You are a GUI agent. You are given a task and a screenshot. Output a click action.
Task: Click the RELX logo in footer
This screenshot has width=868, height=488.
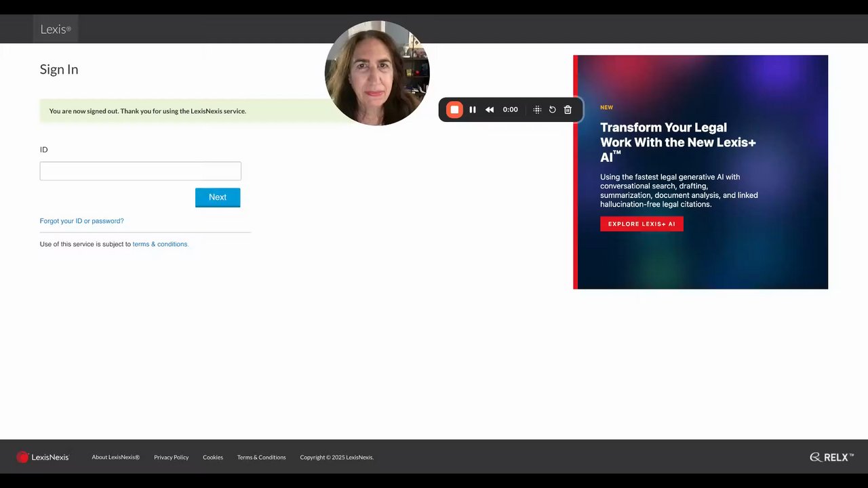tap(831, 457)
